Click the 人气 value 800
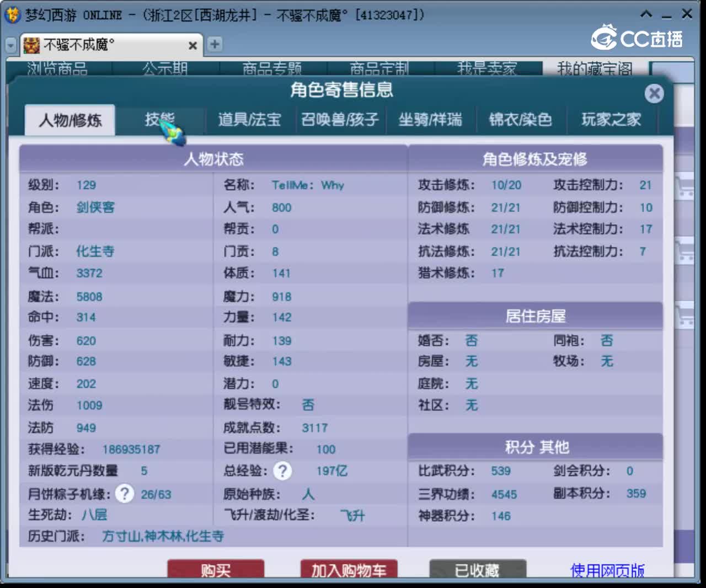Image resolution: width=706 pixels, height=588 pixels. tap(281, 208)
